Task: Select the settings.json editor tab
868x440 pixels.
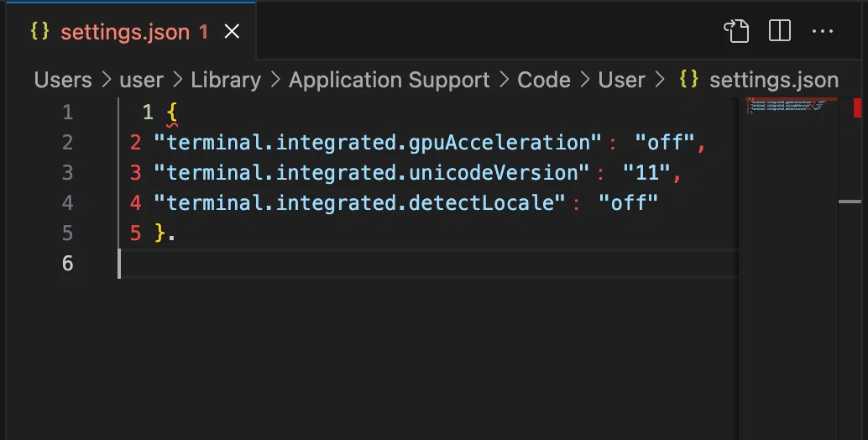Action: [131, 32]
